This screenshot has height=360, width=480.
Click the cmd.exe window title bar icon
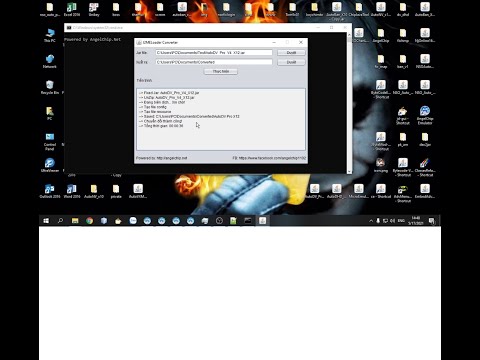69,28
